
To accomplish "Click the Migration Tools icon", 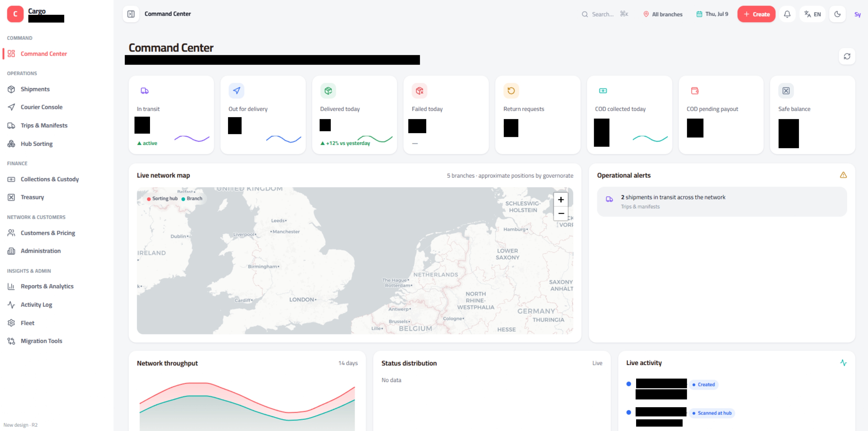I will pos(11,341).
